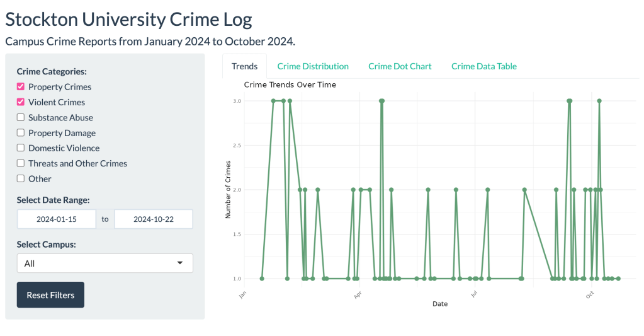Click the Apr label on the date axis
Viewport: 644px width, 336px height.
(x=358, y=294)
